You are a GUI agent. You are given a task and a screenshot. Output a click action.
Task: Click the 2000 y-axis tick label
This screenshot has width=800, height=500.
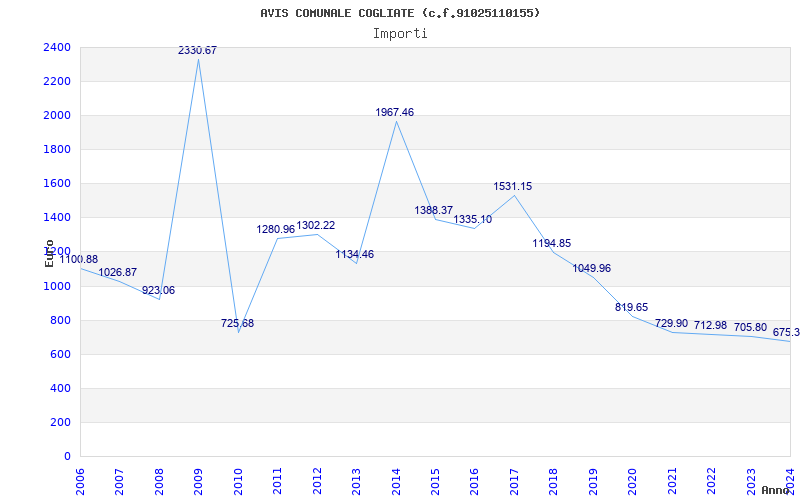click(x=58, y=116)
